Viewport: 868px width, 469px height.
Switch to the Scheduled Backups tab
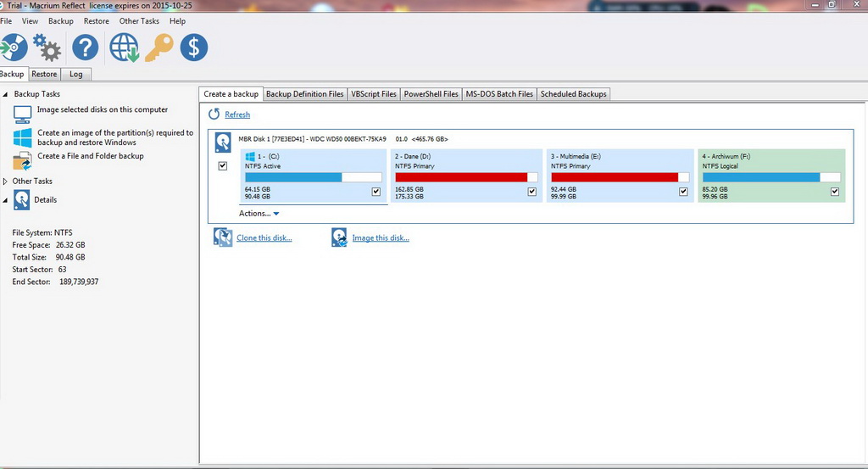574,94
